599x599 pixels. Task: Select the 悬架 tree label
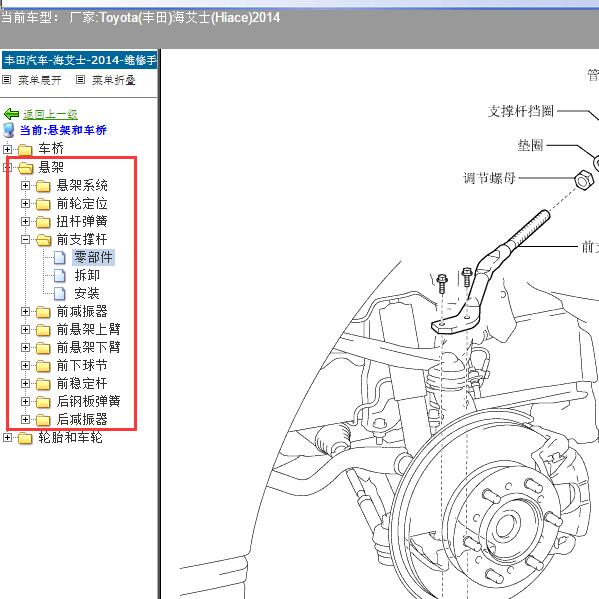point(51,167)
